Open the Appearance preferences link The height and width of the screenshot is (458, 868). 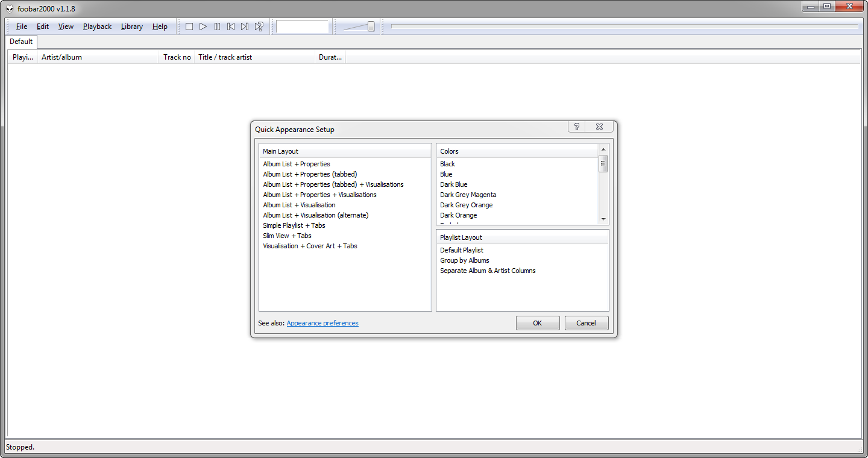(x=322, y=323)
